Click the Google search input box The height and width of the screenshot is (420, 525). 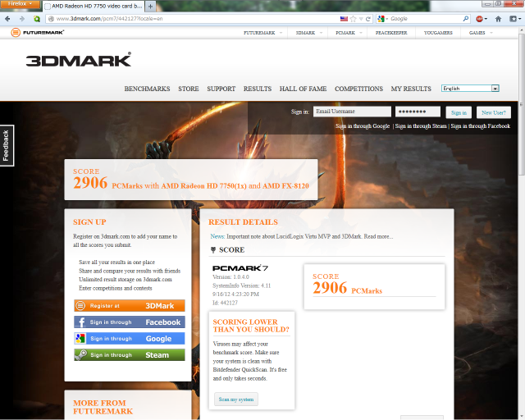click(x=425, y=19)
